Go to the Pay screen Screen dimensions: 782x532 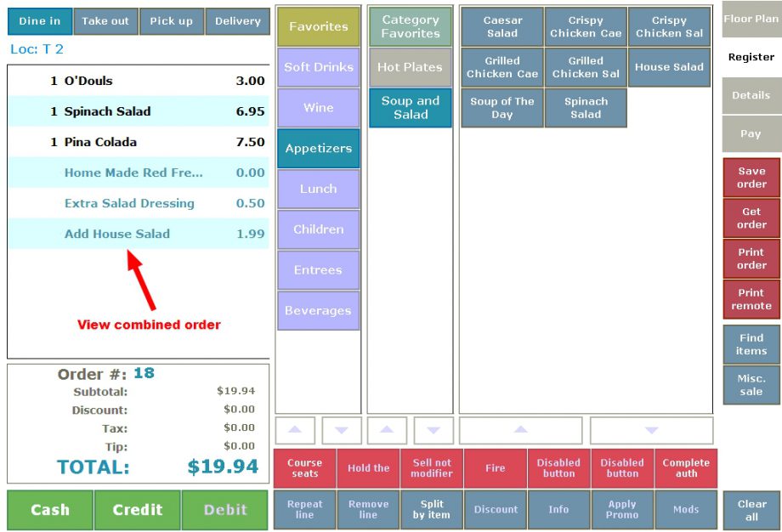[751, 133]
